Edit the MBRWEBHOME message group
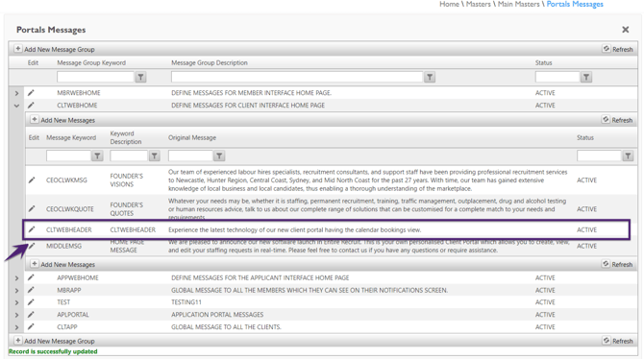 tap(31, 93)
